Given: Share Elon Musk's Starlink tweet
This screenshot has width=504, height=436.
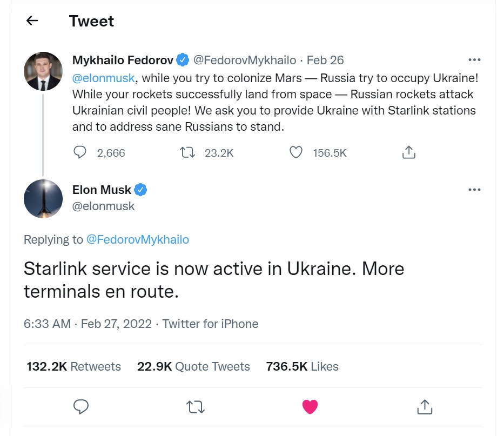Looking at the screenshot, I should click(x=425, y=406).
